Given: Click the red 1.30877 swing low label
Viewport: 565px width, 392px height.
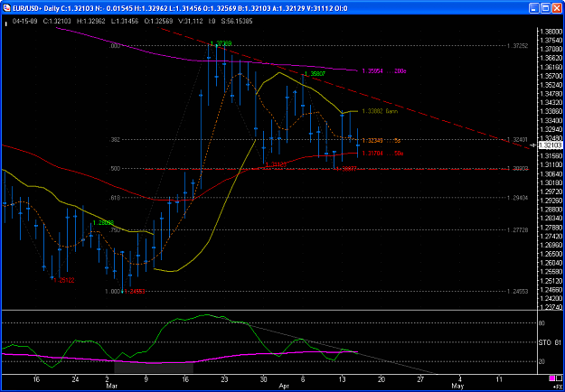Looking at the screenshot, I should click(346, 169).
